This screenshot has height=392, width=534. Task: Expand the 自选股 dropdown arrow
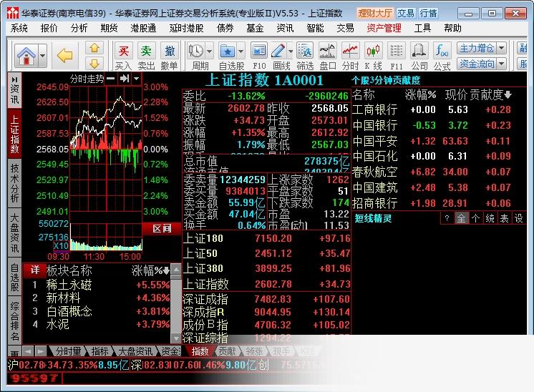pyautogui.click(x=241, y=52)
